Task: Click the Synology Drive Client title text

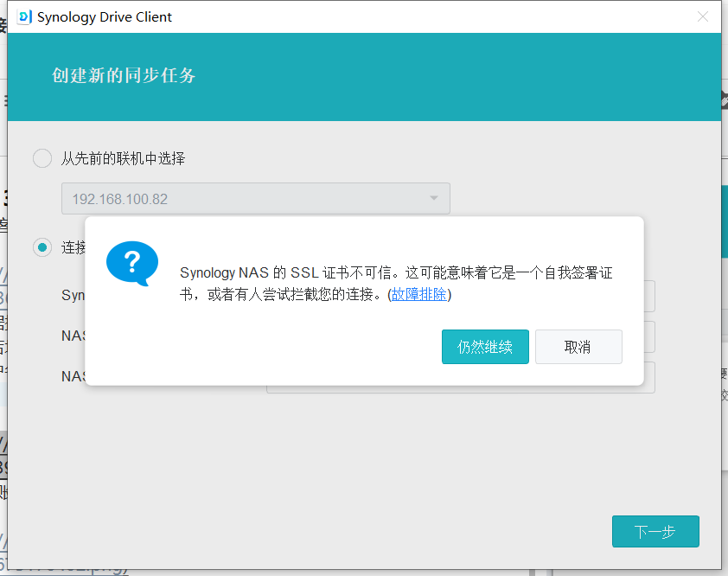Action: pyautogui.click(x=105, y=17)
